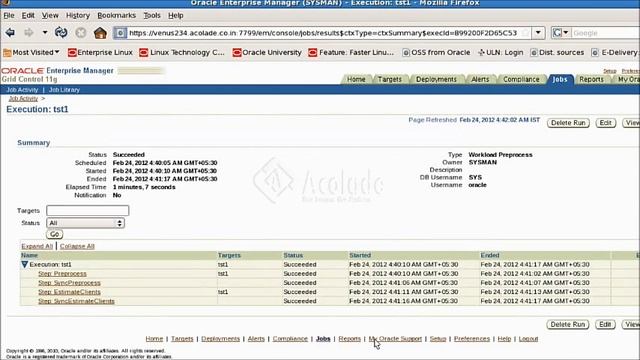Click the Job Activity breadcrumb link

click(x=23, y=99)
